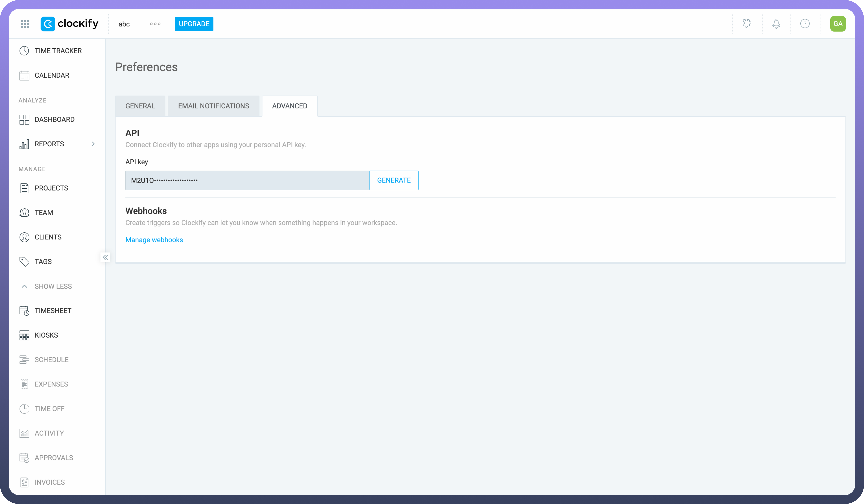Expand the Reports submenu chevron
The height and width of the screenshot is (504, 864).
[93, 144]
